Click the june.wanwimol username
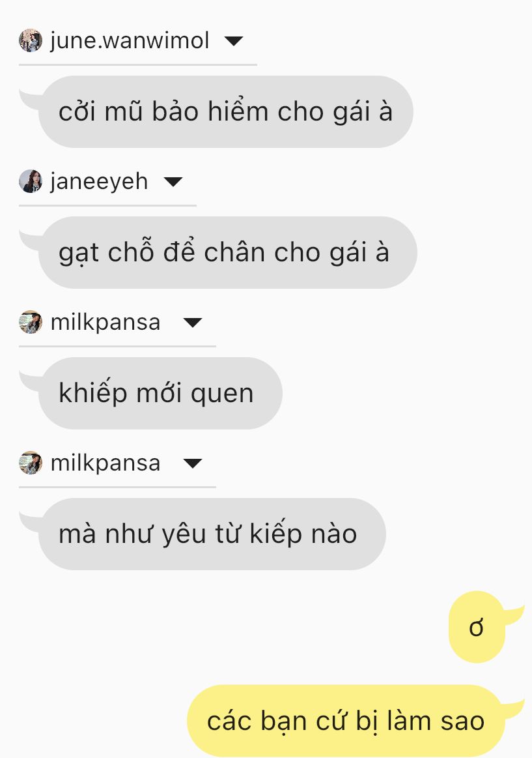The image size is (532, 758). 130,40
